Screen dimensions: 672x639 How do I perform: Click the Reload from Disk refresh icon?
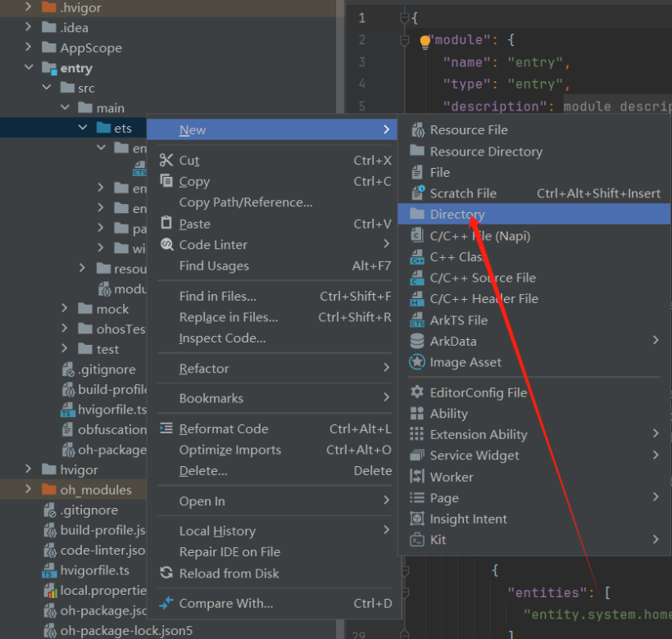[x=166, y=573]
